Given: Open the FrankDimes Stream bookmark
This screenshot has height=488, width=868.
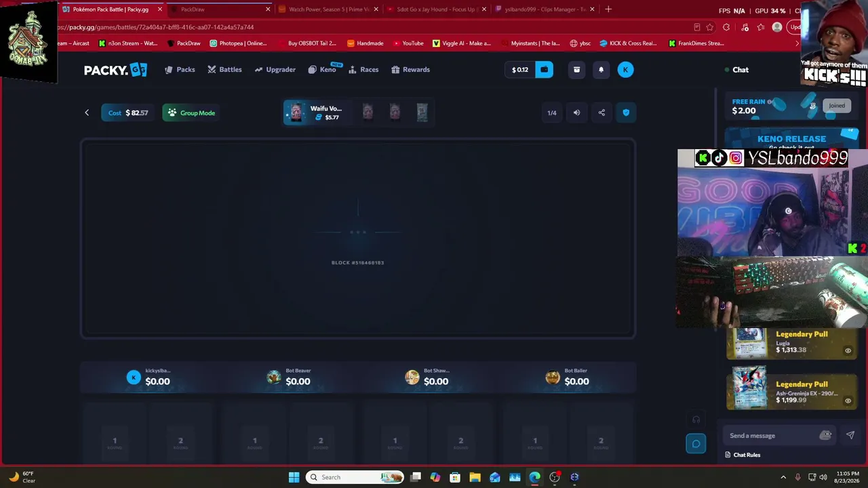Looking at the screenshot, I should click(696, 43).
